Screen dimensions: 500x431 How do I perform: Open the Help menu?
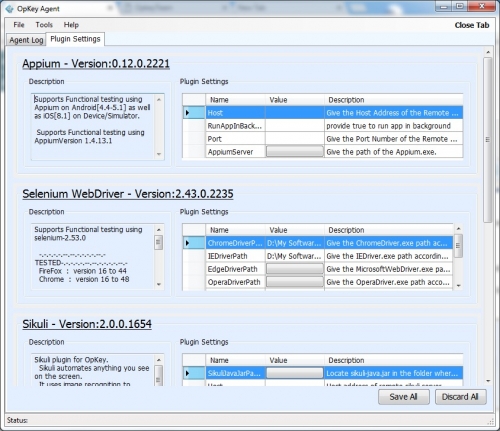[x=71, y=25]
